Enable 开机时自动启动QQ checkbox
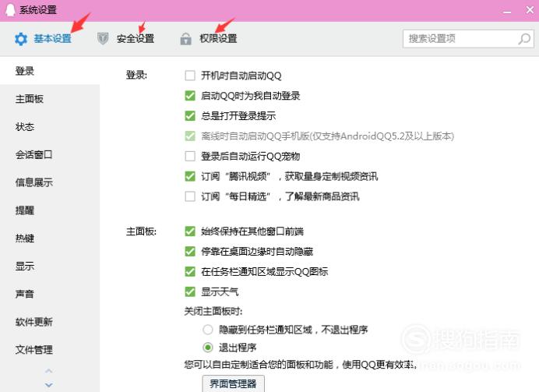 point(190,76)
